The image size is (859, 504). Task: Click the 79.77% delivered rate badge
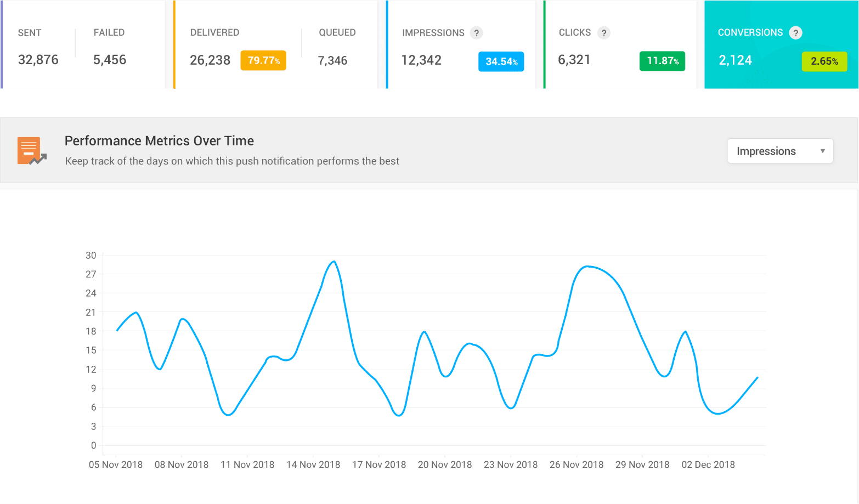[263, 60]
